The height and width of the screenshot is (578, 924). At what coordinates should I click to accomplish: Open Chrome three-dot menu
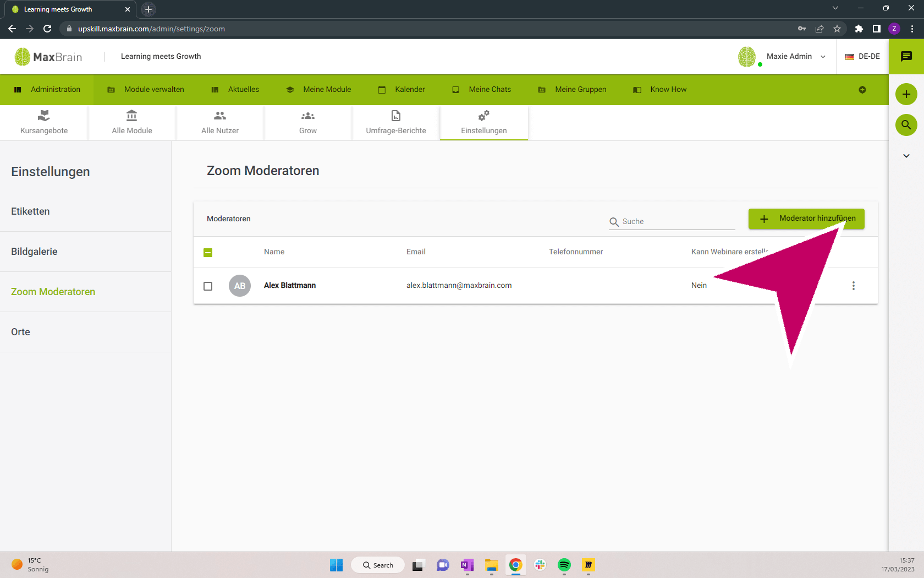point(912,29)
